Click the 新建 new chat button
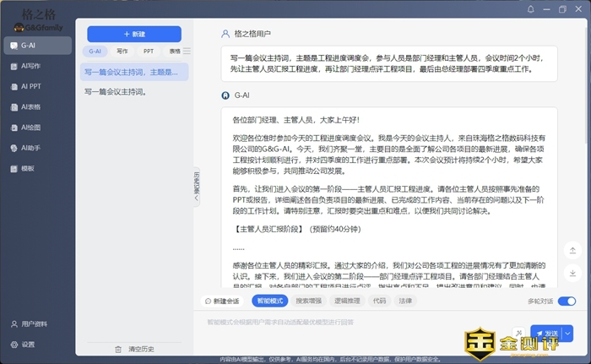The image size is (591, 364). [x=134, y=34]
